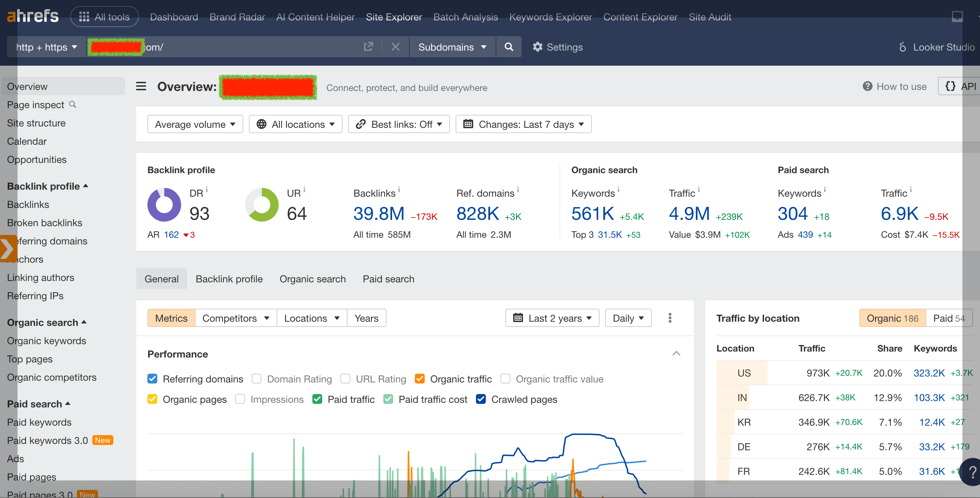980x498 pixels.
Task: Click the orange sidebar expand arrow
Action: pyautogui.click(x=8, y=249)
